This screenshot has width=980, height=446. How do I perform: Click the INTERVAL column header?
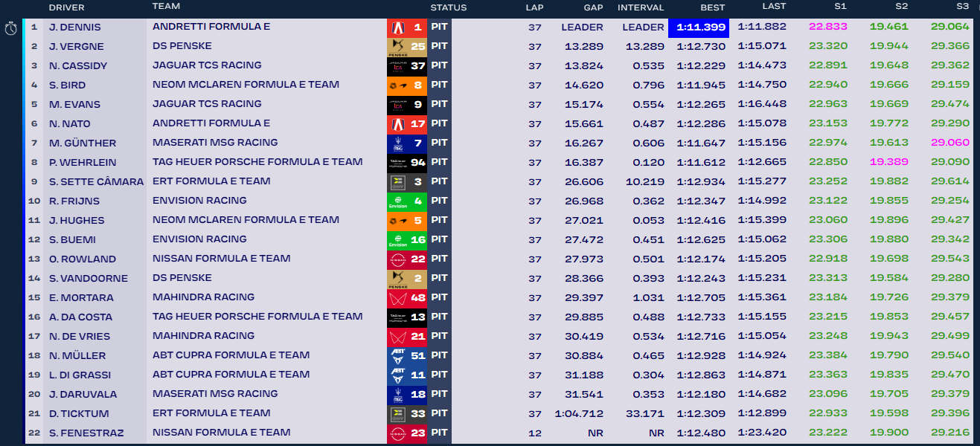click(x=640, y=7)
